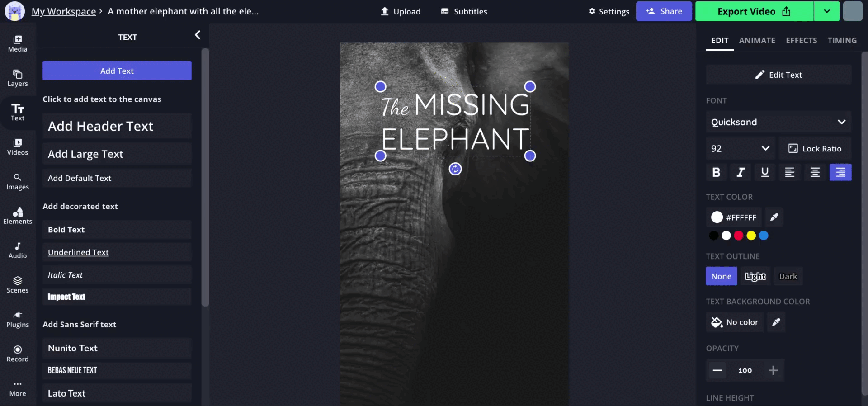Select the red text color swatch
The width and height of the screenshot is (868, 406).
pyautogui.click(x=739, y=236)
